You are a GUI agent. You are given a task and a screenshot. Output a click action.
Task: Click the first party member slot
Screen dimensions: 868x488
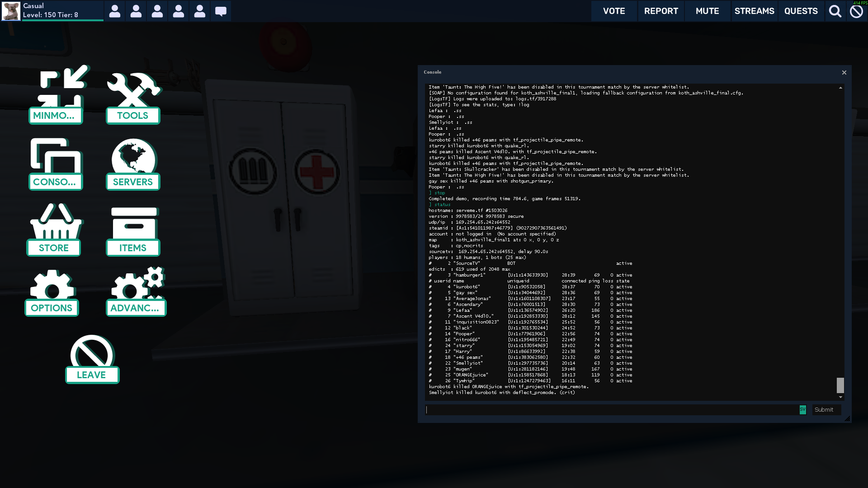[x=115, y=11]
